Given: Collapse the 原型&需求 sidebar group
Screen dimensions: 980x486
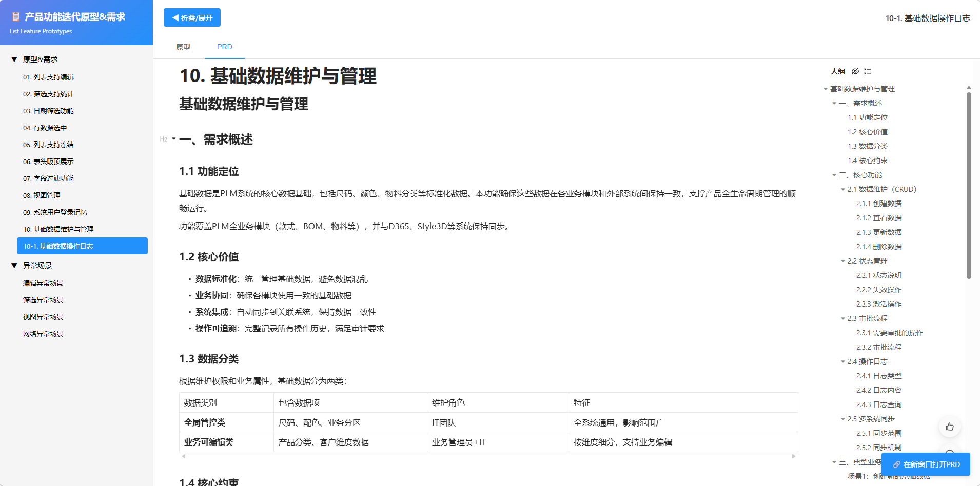Looking at the screenshot, I should coord(14,59).
